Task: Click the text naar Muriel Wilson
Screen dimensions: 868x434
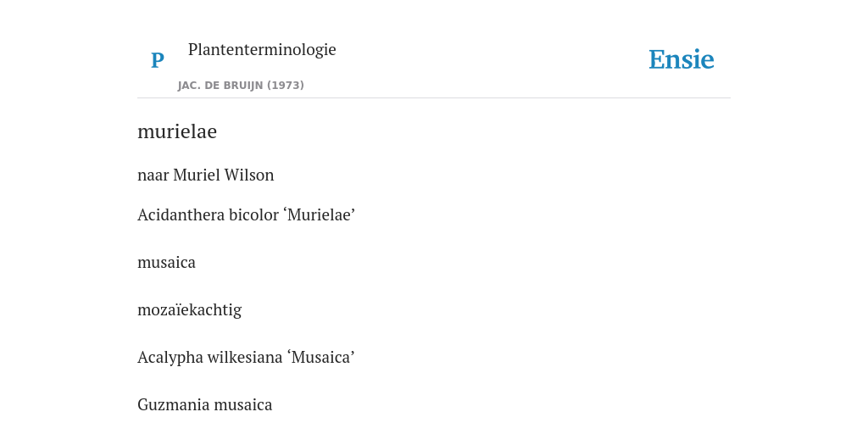Action: click(x=205, y=175)
